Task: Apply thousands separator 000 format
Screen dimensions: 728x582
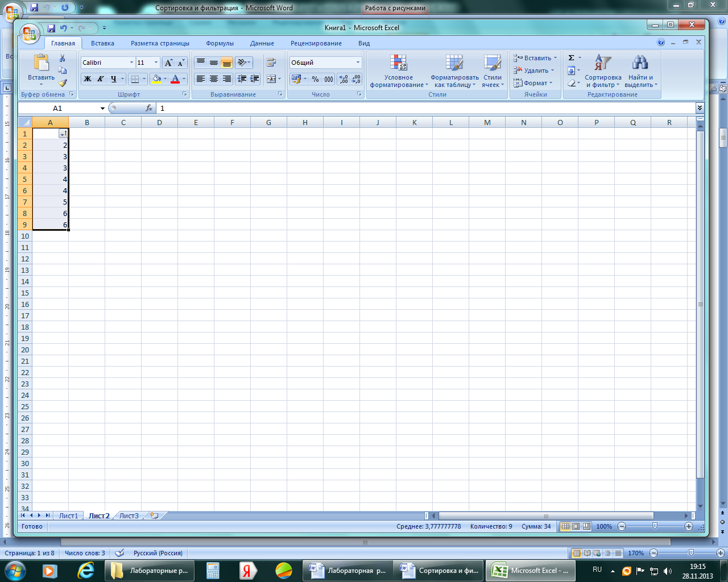Action: coord(329,79)
